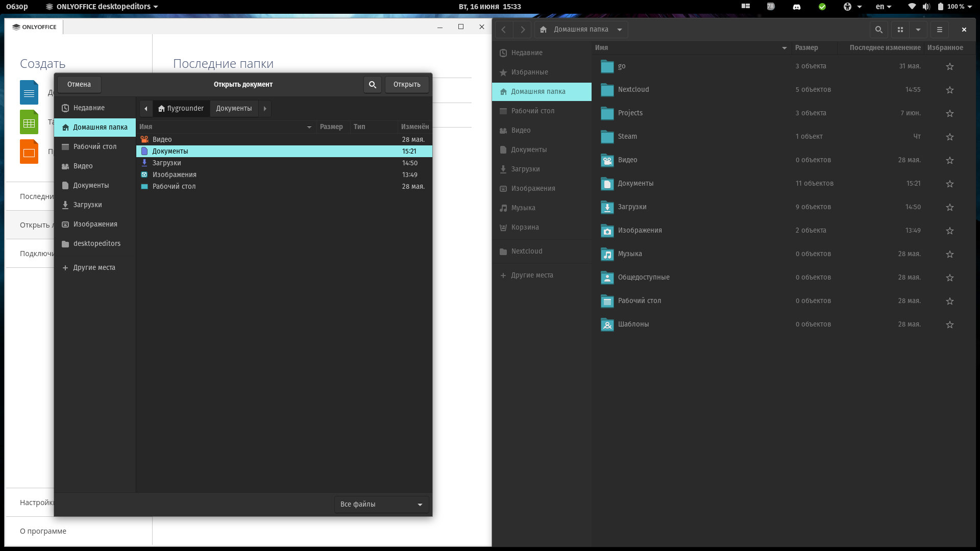Click the blue new document icon
980x551 pixels.
point(29,92)
